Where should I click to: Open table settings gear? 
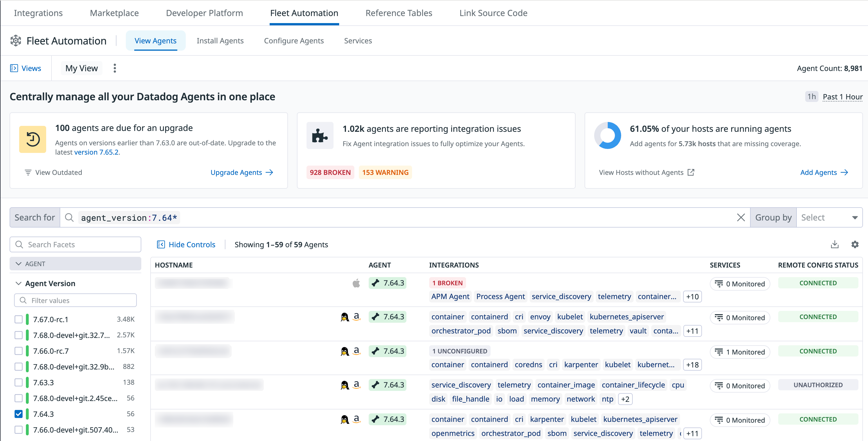coord(855,244)
